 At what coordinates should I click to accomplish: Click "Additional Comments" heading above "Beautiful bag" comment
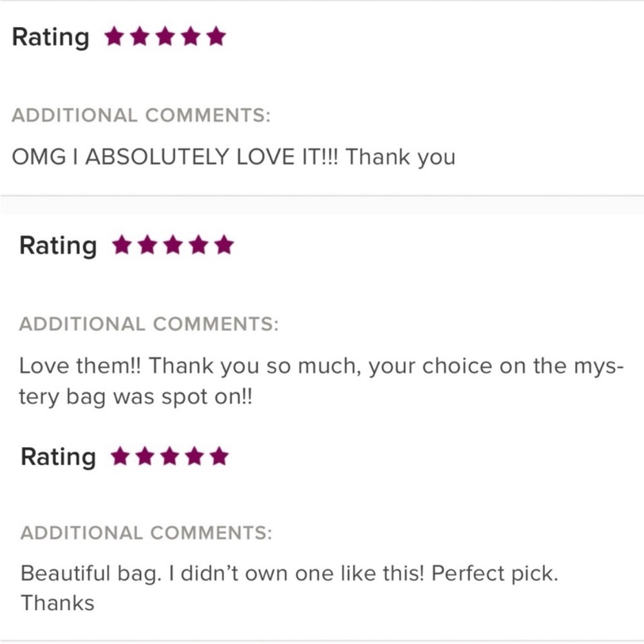click(x=146, y=533)
